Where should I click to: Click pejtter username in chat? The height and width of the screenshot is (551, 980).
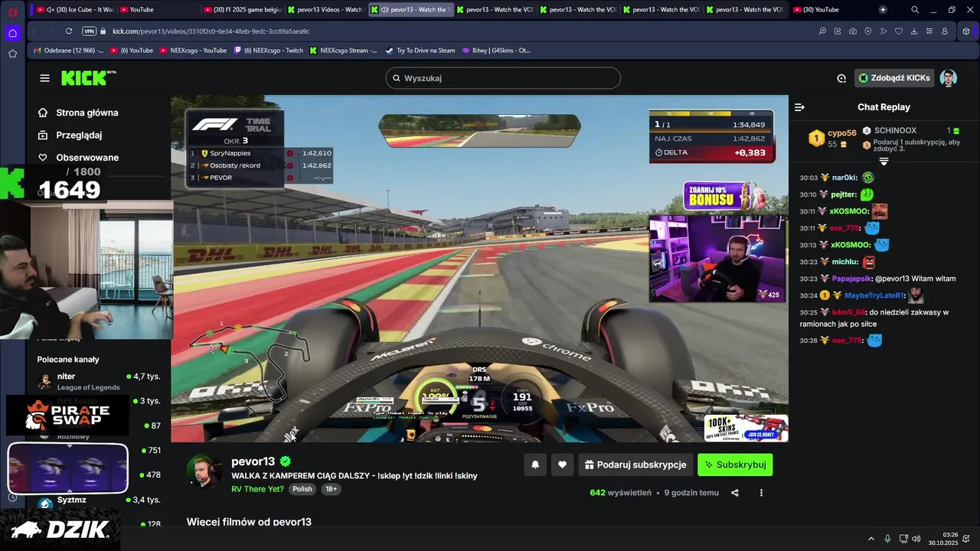click(x=844, y=194)
